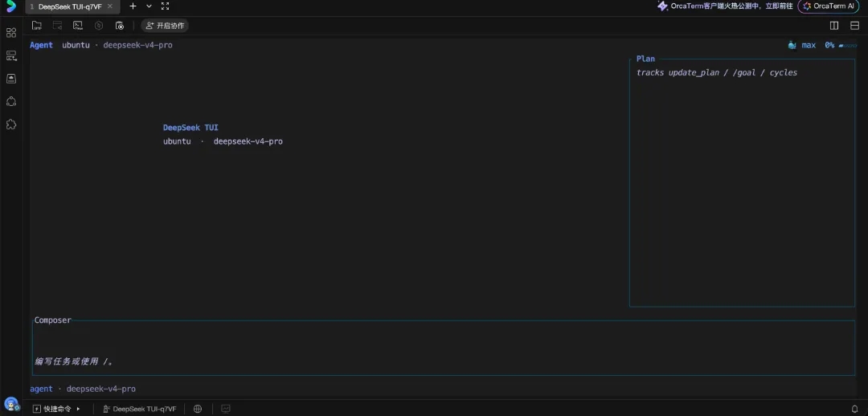868x416 pixels.
Task: Open the OrcaTerm AI assistant
Action: pyautogui.click(x=828, y=6)
